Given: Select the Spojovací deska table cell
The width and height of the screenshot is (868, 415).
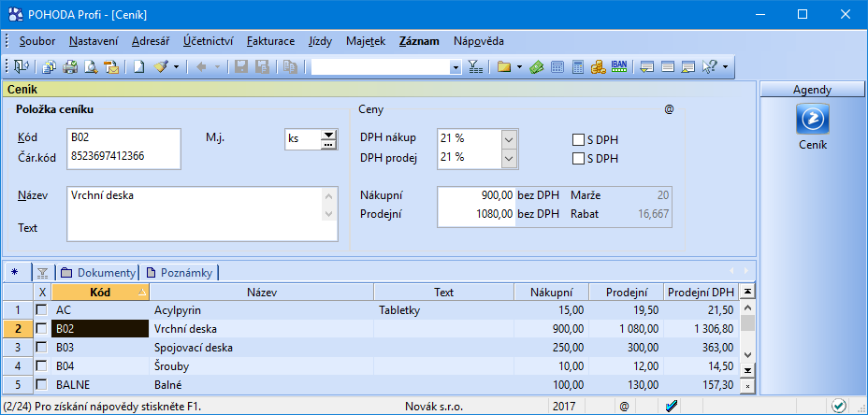Looking at the screenshot, I should tap(262, 348).
